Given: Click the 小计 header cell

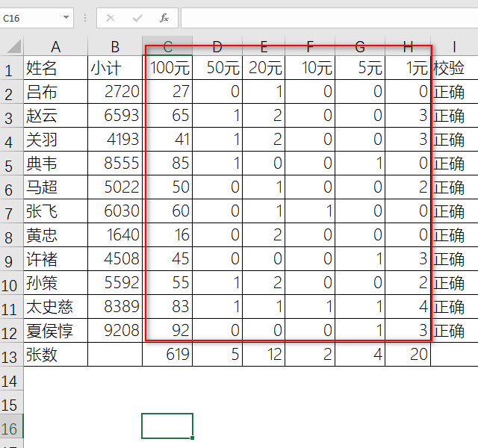Looking at the screenshot, I should click(115, 68).
